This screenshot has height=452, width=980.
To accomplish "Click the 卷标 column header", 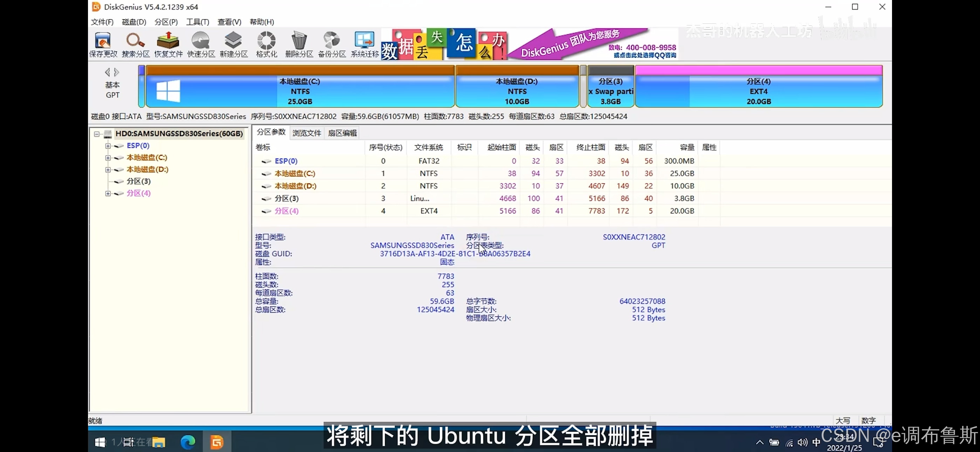I will (308, 147).
